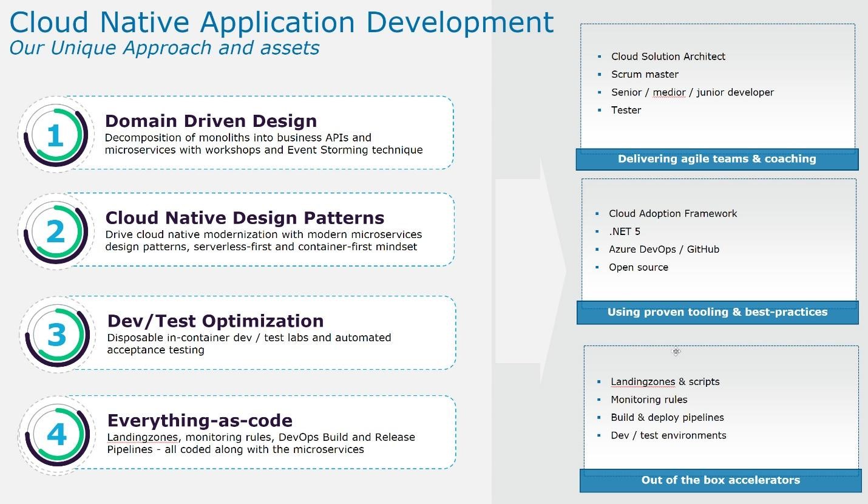Click the Our Unique Approach and assets subtitle

click(x=164, y=47)
